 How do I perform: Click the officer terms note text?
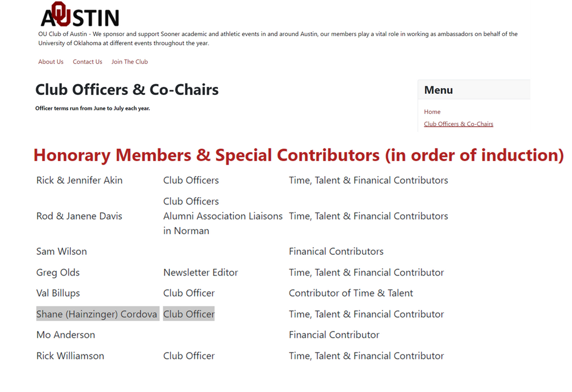click(93, 109)
